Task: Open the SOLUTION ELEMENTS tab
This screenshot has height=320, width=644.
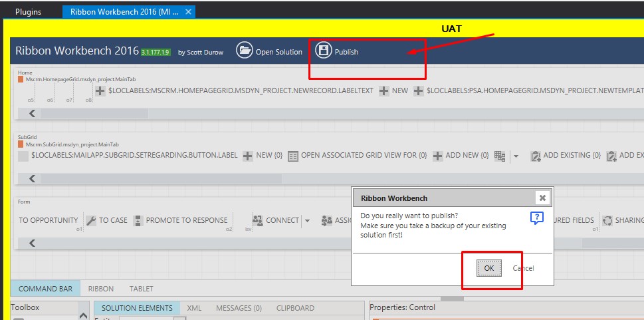Action: (137, 308)
